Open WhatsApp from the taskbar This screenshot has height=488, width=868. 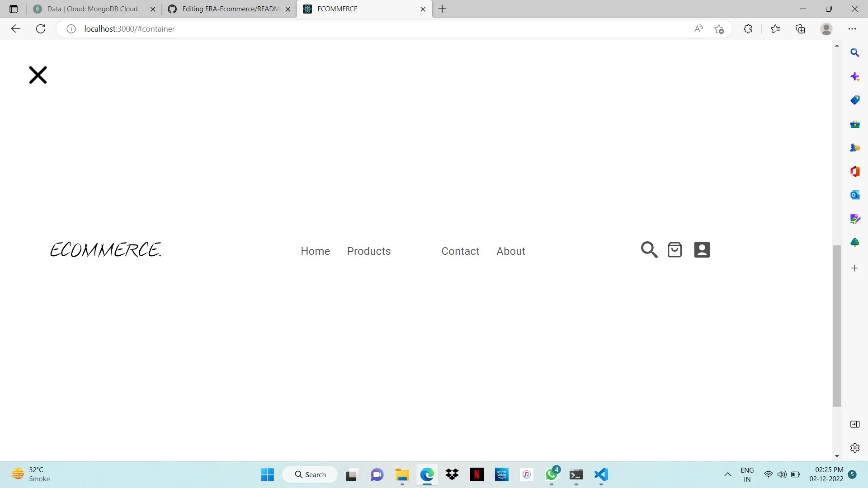click(x=552, y=474)
